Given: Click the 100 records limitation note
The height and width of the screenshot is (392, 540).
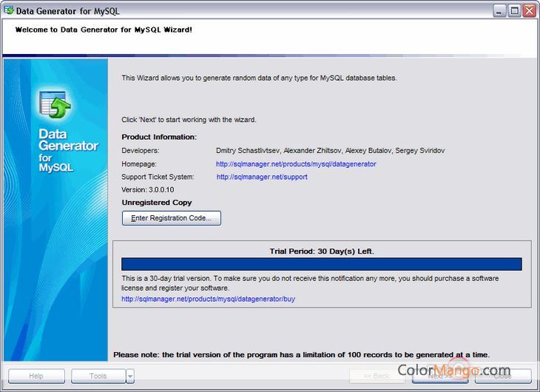Looking at the screenshot, I should (x=301, y=354).
